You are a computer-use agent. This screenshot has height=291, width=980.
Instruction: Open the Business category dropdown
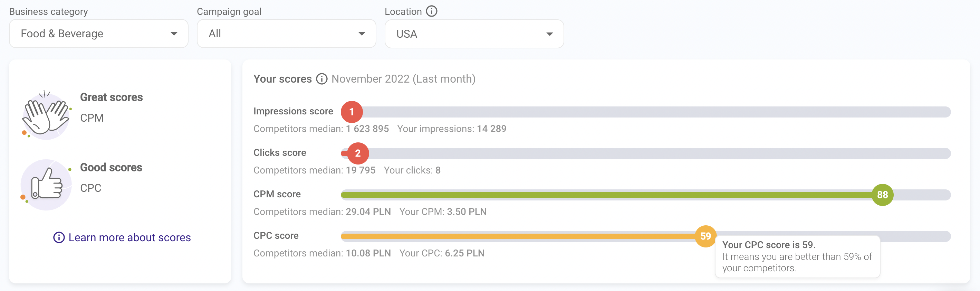98,34
